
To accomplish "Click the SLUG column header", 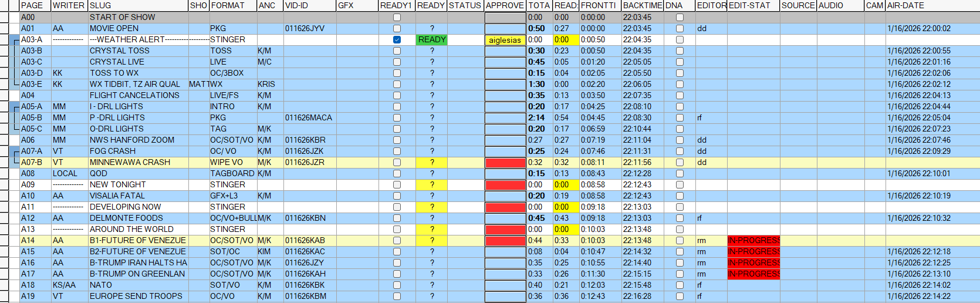I will click(138, 5).
